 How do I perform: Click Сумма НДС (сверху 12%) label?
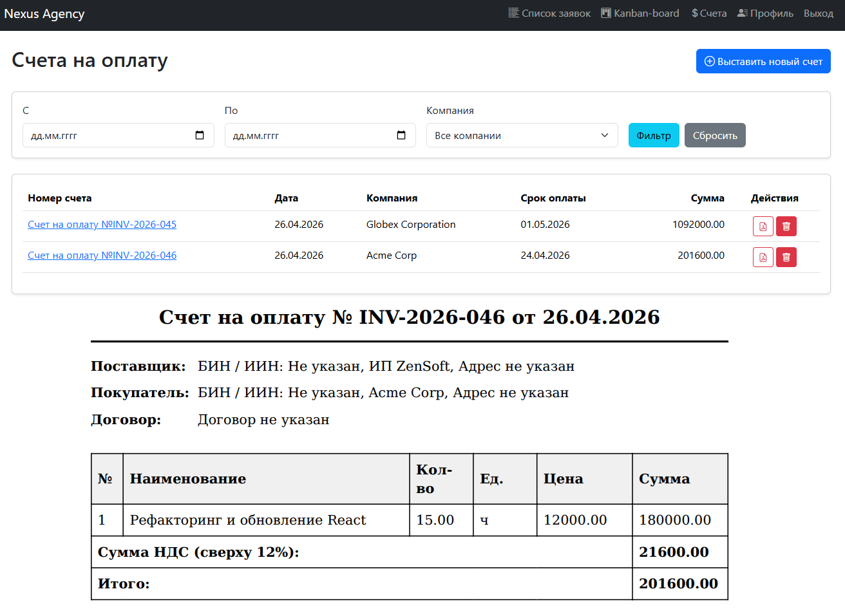pos(198,552)
